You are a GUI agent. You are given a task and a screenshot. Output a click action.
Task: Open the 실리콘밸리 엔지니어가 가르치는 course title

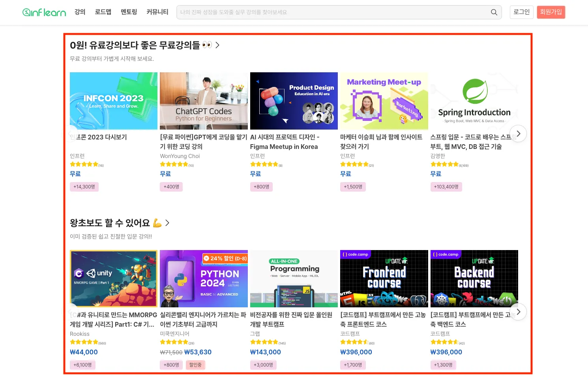203,320
